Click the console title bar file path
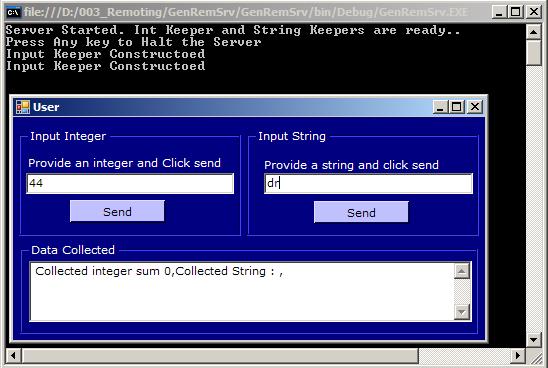 (x=246, y=12)
